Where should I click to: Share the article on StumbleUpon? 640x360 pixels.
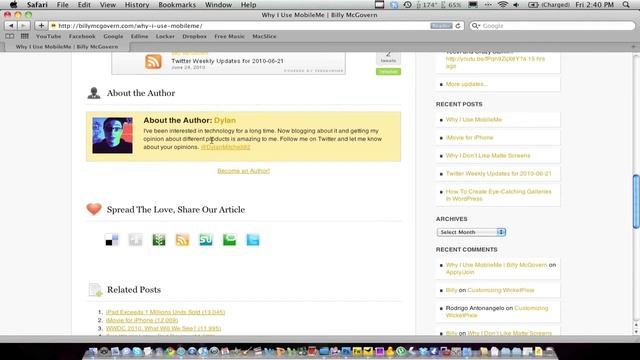click(x=206, y=240)
